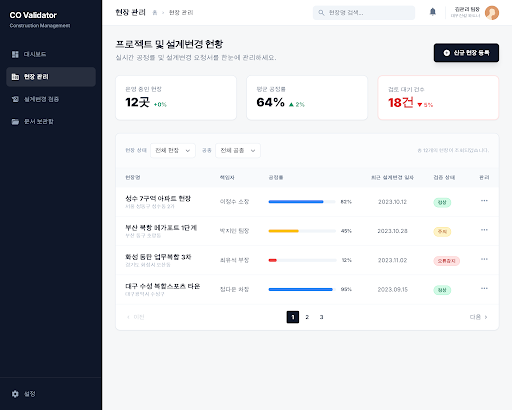Click the 이전 previous page link

pyautogui.click(x=136, y=317)
